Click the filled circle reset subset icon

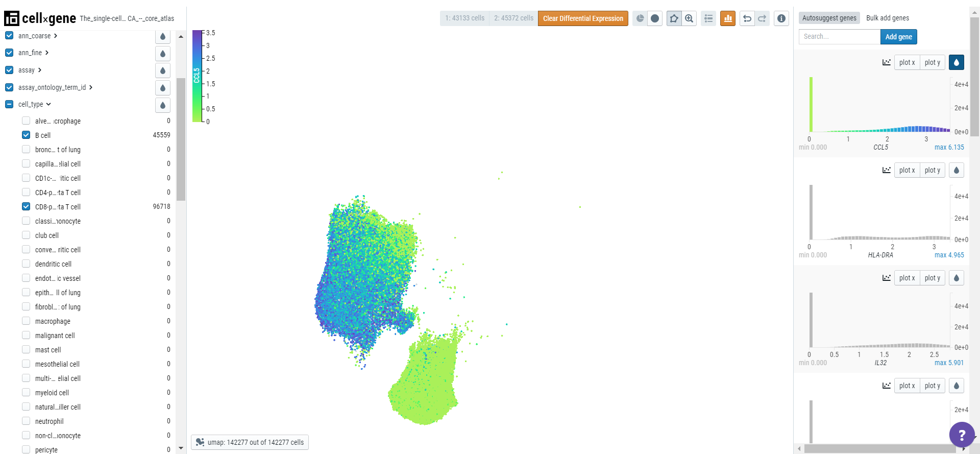pos(655,18)
